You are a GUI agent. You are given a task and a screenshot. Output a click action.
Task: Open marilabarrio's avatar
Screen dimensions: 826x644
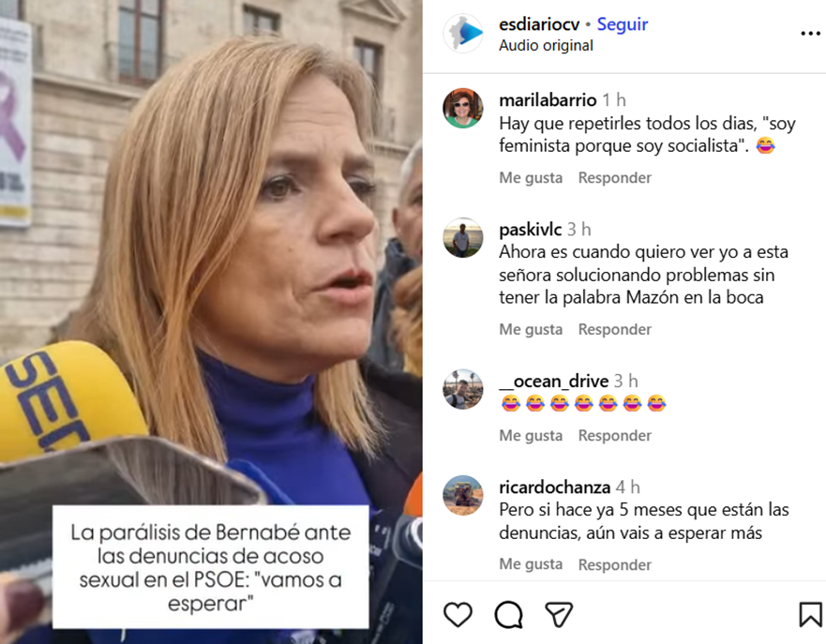[x=463, y=108]
